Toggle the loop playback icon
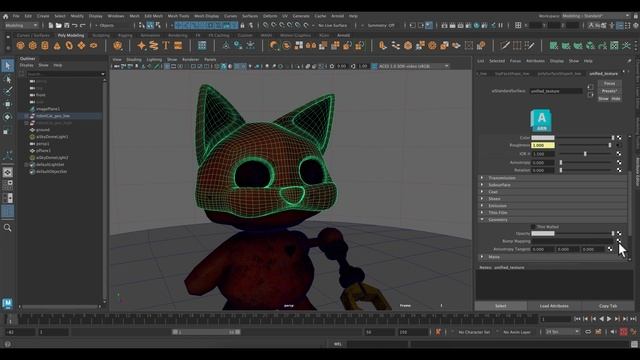 [588, 332]
